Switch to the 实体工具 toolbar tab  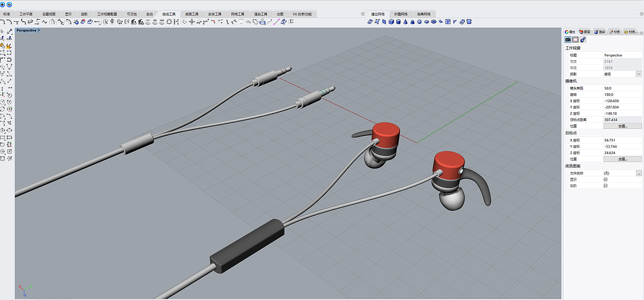coord(215,14)
